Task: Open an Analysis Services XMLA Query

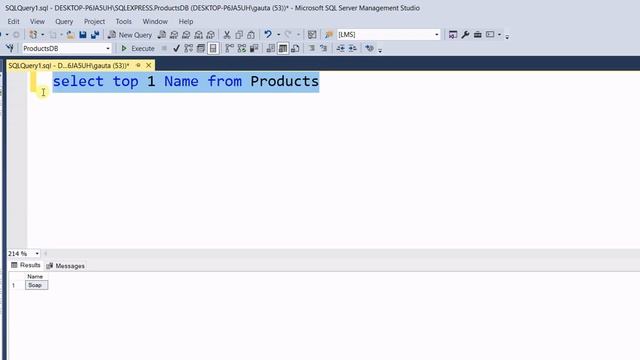Action: click(x=199, y=35)
